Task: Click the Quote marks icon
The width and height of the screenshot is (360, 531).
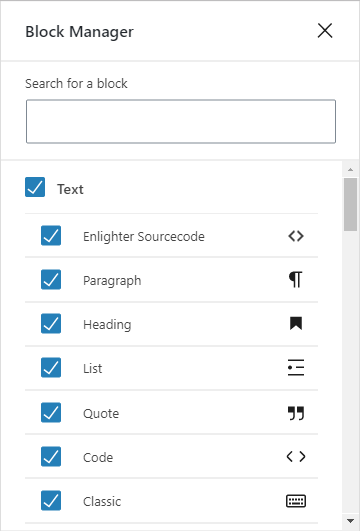Action: (296, 413)
